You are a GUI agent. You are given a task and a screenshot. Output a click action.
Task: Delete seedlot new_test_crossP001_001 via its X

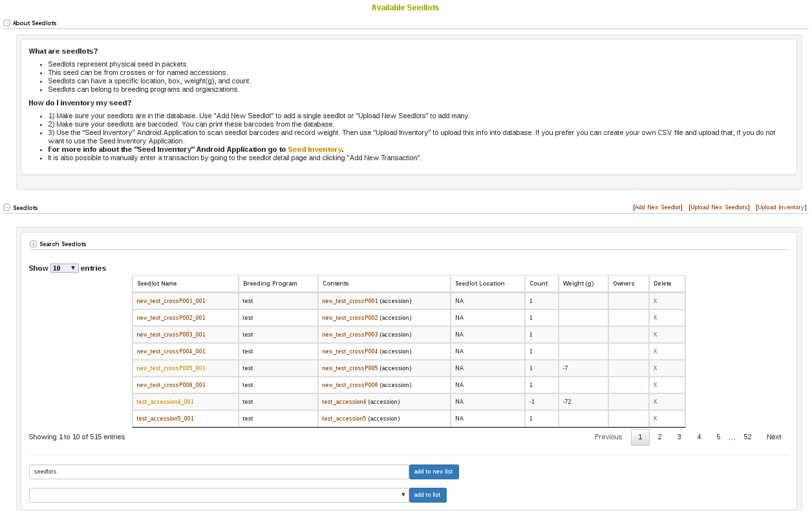[x=655, y=301]
